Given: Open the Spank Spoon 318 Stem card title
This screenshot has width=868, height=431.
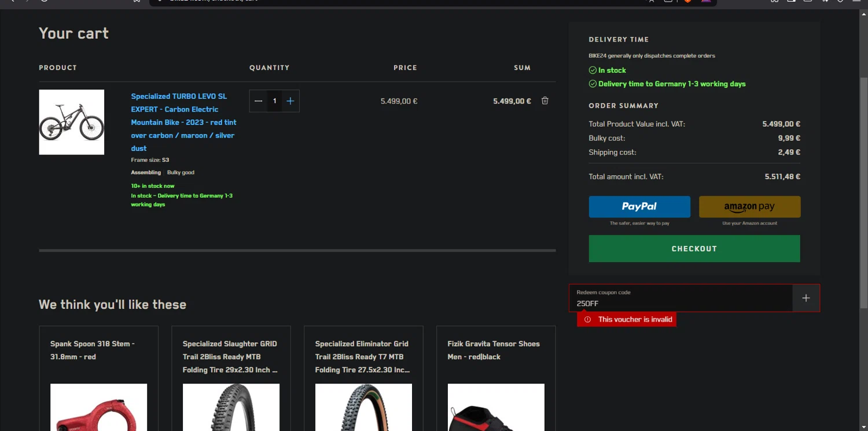Looking at the screenshot, I should point(93,350).
